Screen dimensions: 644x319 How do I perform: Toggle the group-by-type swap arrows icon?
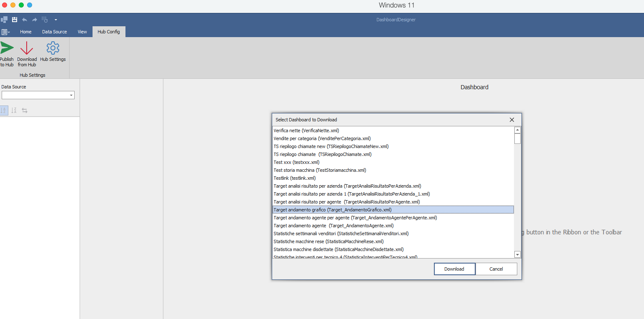25,111
